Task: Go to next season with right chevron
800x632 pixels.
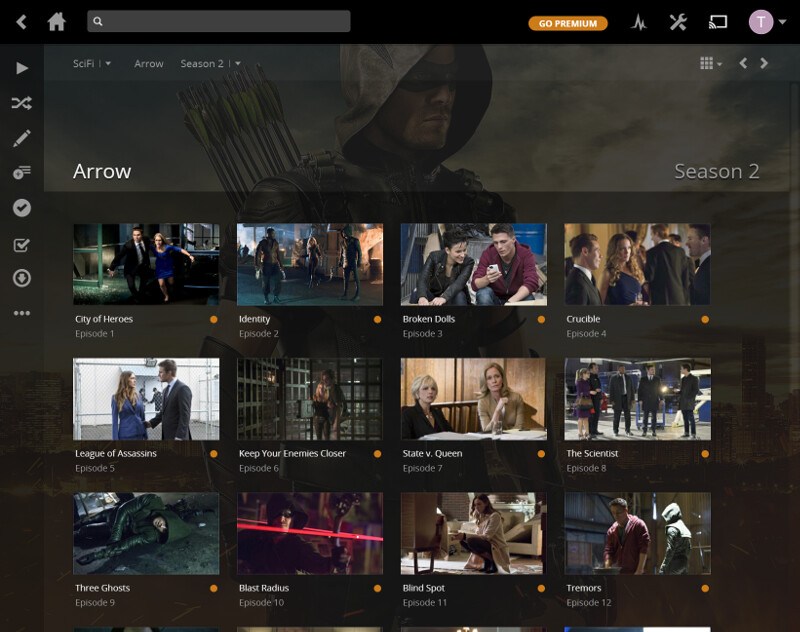Action: (764, 63)
